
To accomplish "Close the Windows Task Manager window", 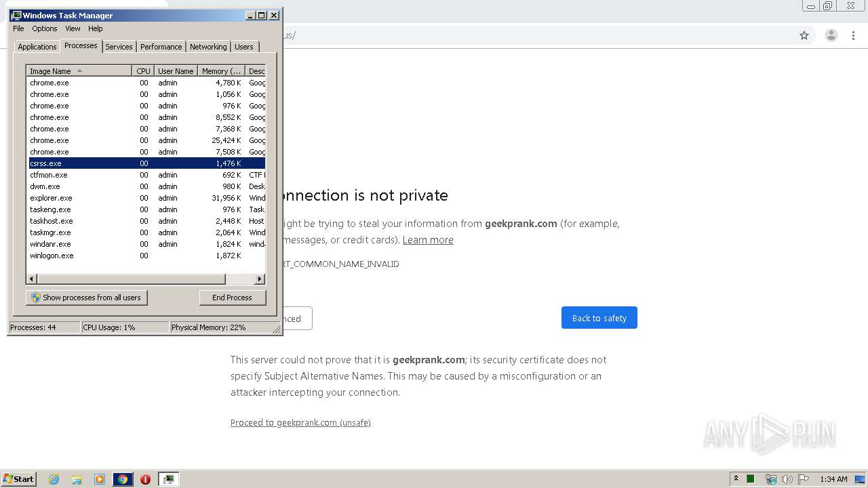I will [x=274, y=15].
